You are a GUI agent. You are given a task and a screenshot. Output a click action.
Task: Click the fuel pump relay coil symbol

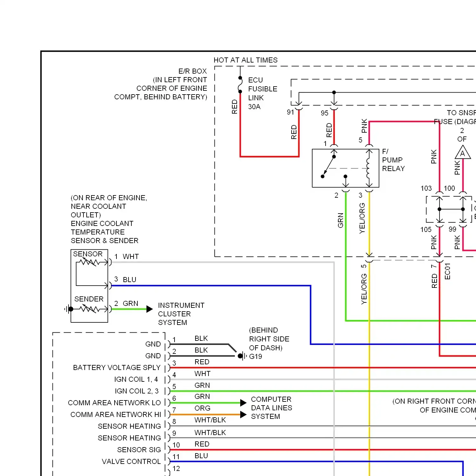(x=369, y=168)
